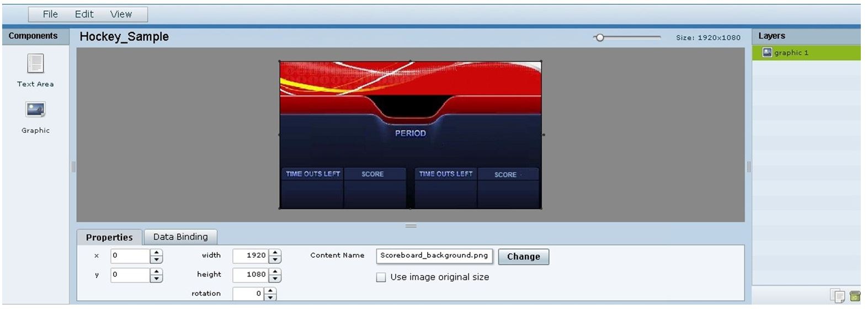Increase the x value with up arrow
The height and width of the screenshot is (309, 868).
point(157,253)
